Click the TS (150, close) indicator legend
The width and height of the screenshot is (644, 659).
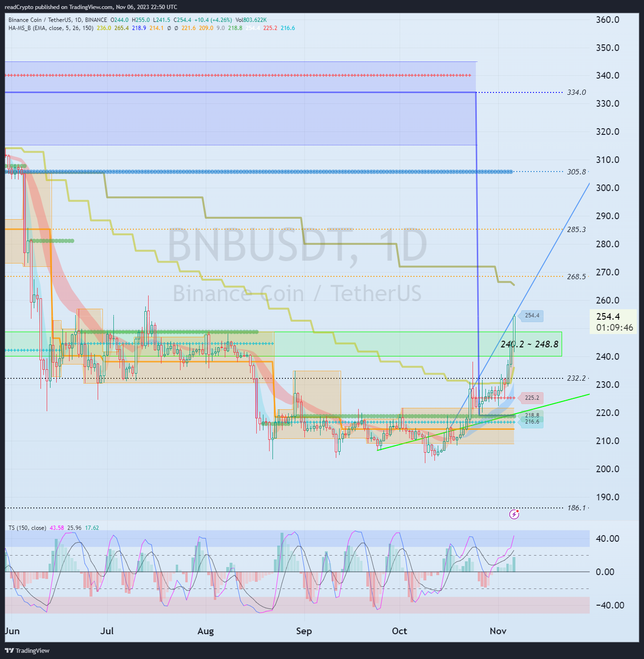pos(27,528)
